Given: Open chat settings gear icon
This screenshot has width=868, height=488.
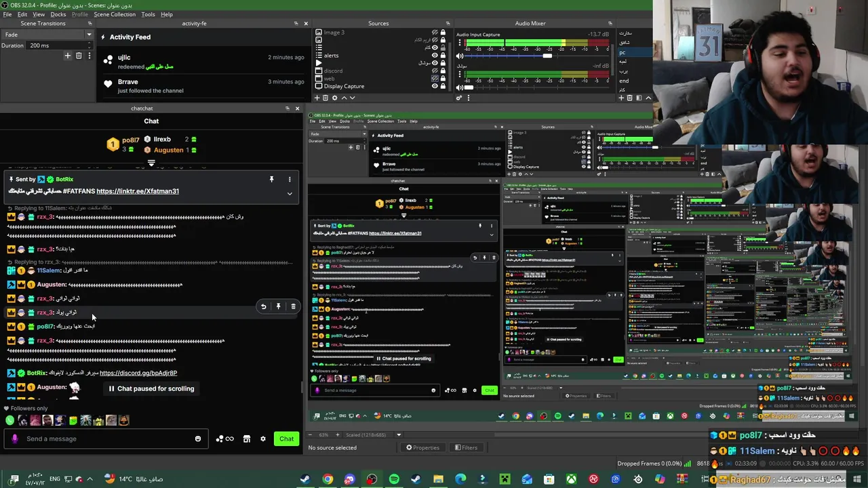Looking at the screenshot, I should (263, 439).
